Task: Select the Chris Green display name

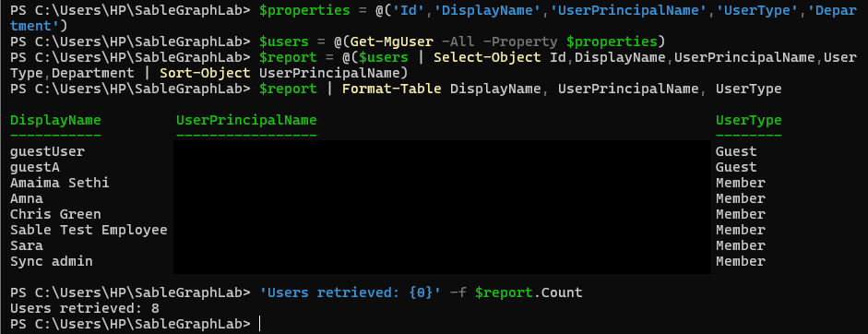Action: pos(55,214)
